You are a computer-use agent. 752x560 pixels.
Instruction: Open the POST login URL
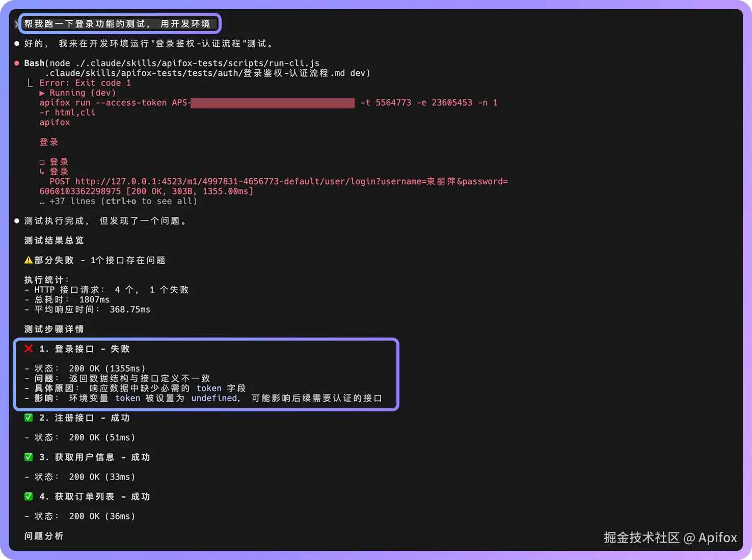(x=274, y=186)
